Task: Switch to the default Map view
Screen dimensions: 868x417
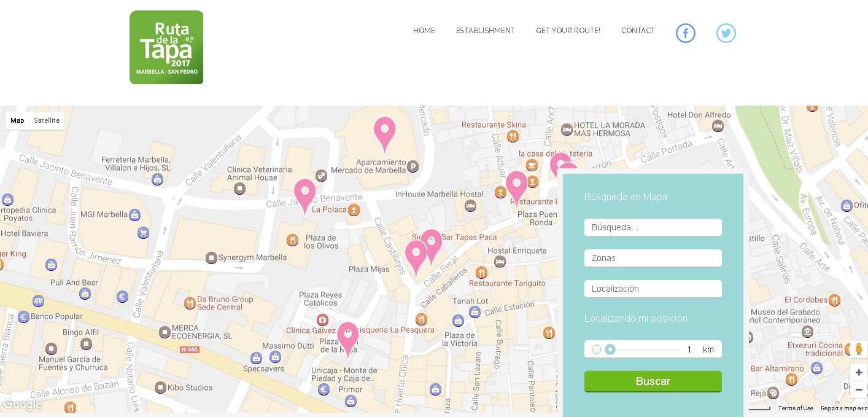Action: [x=17, y=120]
